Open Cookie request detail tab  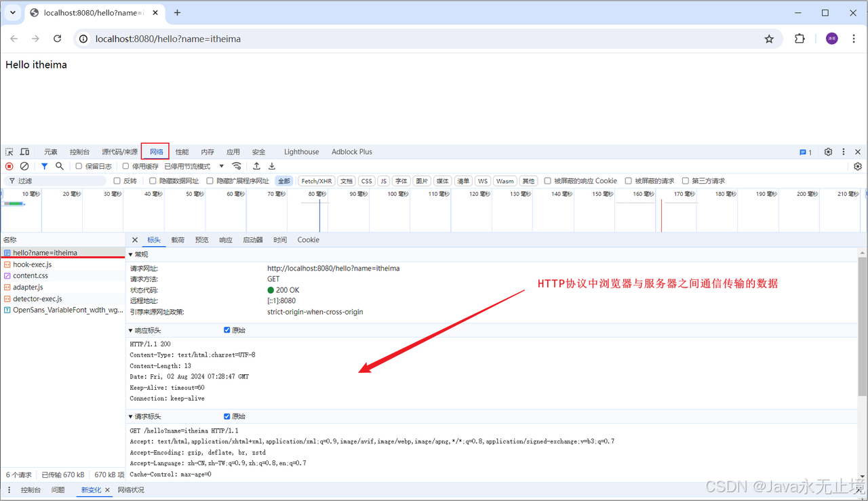click(x=308, y=240)
